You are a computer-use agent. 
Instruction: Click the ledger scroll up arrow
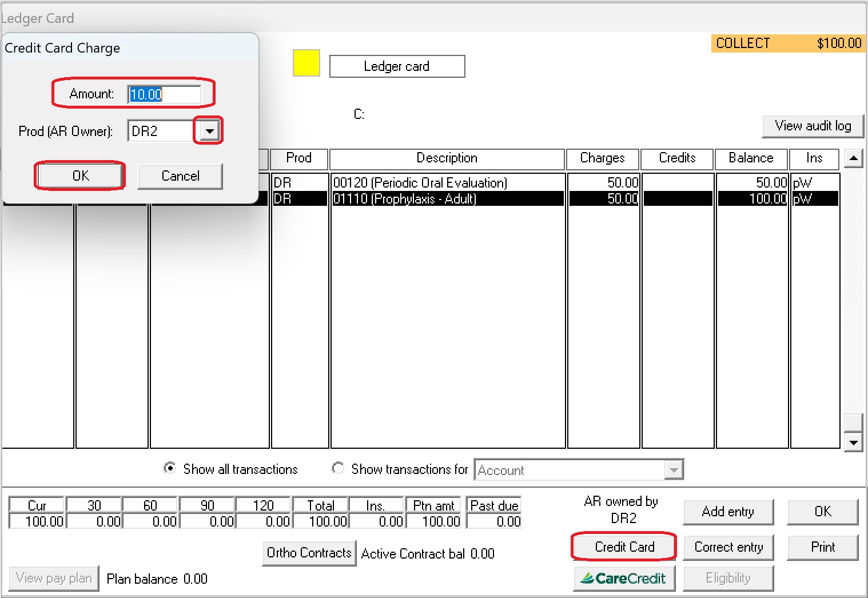click(853, 158)
